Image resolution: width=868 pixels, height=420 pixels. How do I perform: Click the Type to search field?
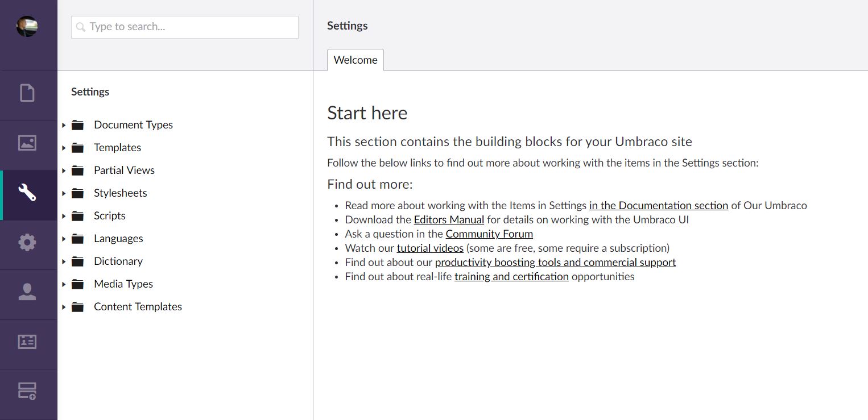pos(185,27)
